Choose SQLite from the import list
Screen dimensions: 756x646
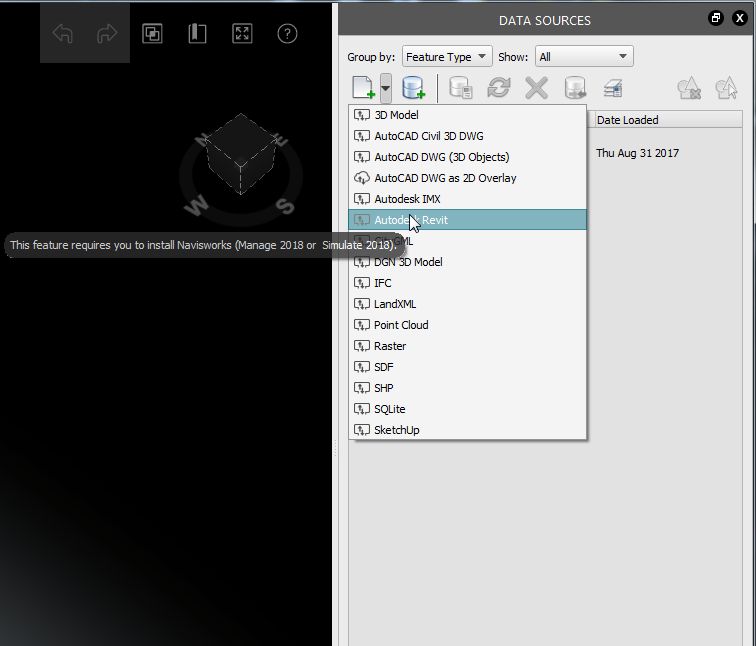coord(467,409)
